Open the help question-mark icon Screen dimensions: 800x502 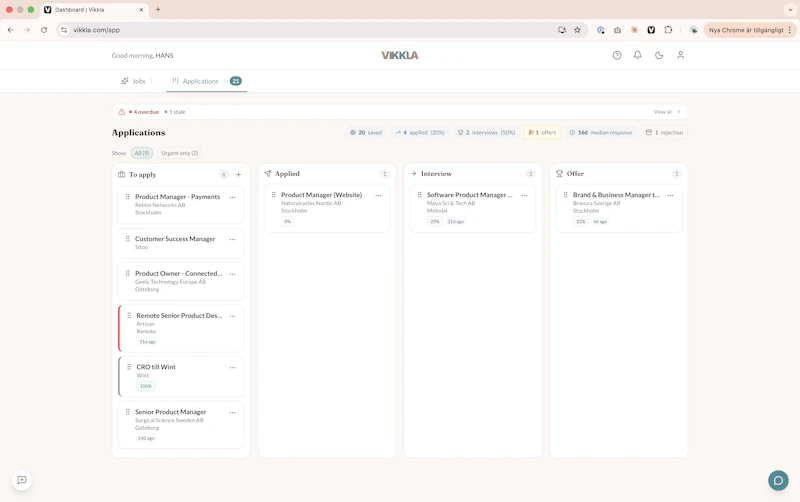(617, 55)
